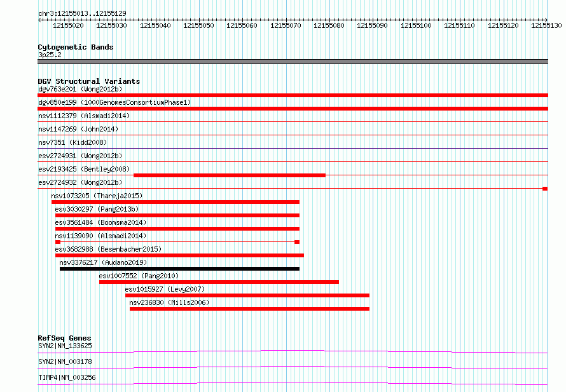This screenshot has width=566, height=392.
Task: Open variant dgv850e199 (1000GenomesConsortiumPhase1)
Action: [114, 102]
